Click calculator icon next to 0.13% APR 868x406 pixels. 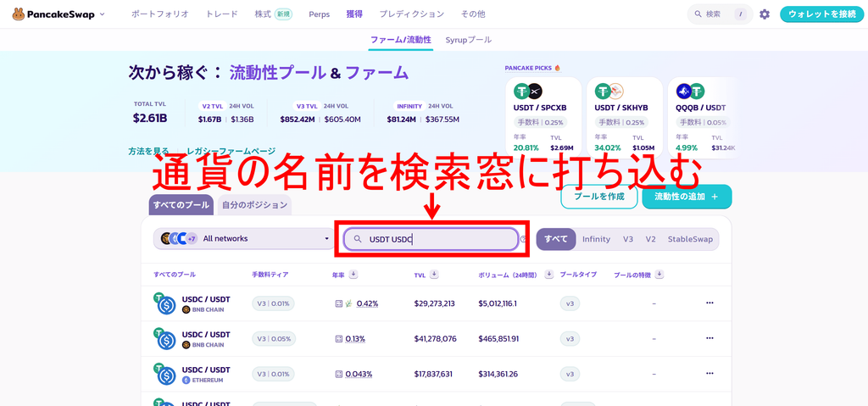pyautogui.click(x=339, y=338)
